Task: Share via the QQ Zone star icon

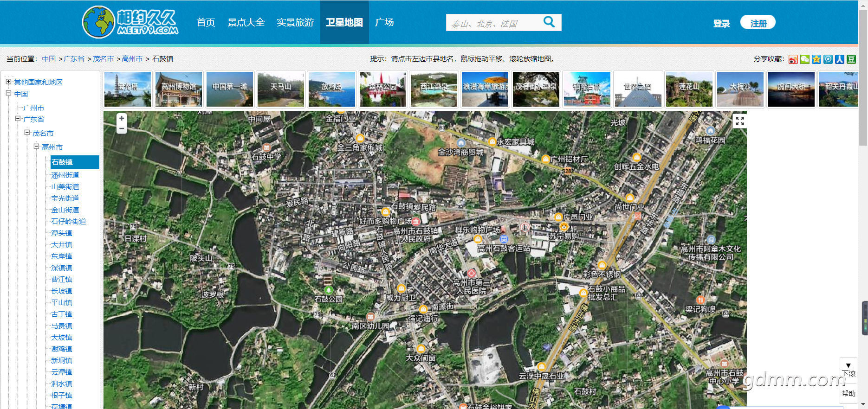Action: point(816,59)
